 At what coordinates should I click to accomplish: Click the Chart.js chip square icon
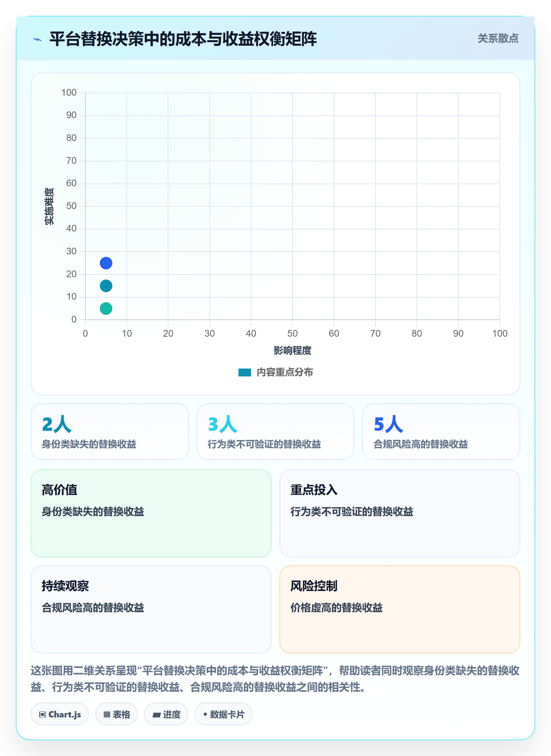tap(43, 715)
